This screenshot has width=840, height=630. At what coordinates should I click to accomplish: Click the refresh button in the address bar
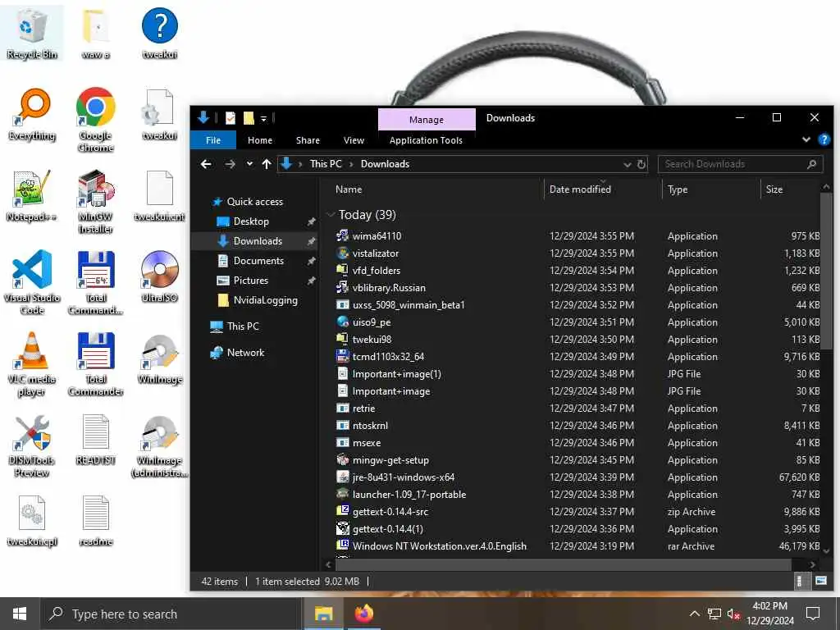click(641, 164)
